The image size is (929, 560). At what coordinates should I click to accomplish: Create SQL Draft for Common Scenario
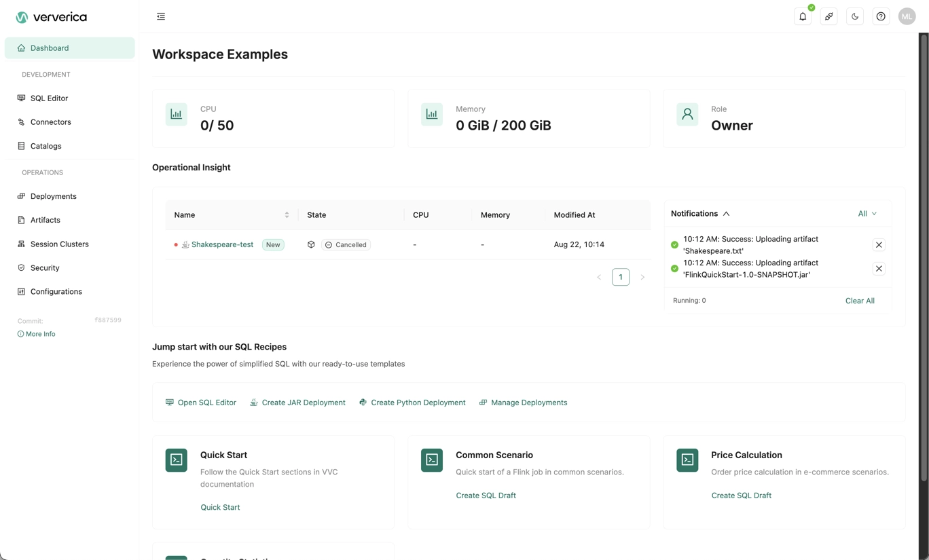486,496
